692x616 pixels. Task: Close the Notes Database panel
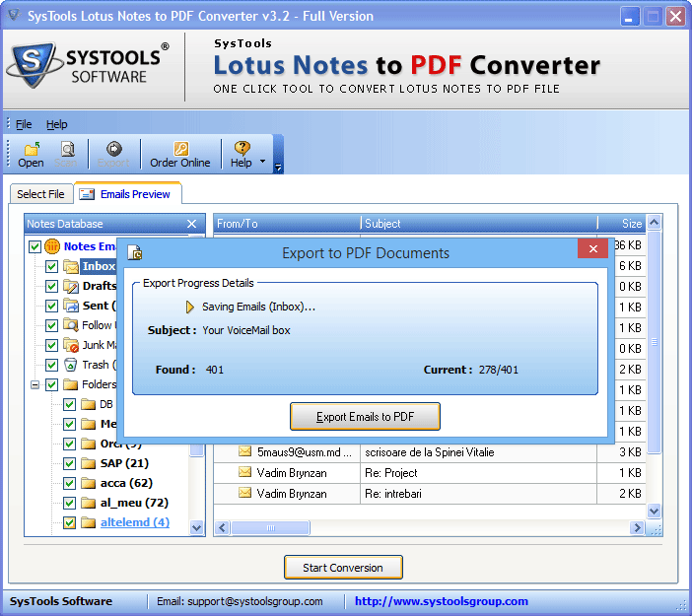191,224
